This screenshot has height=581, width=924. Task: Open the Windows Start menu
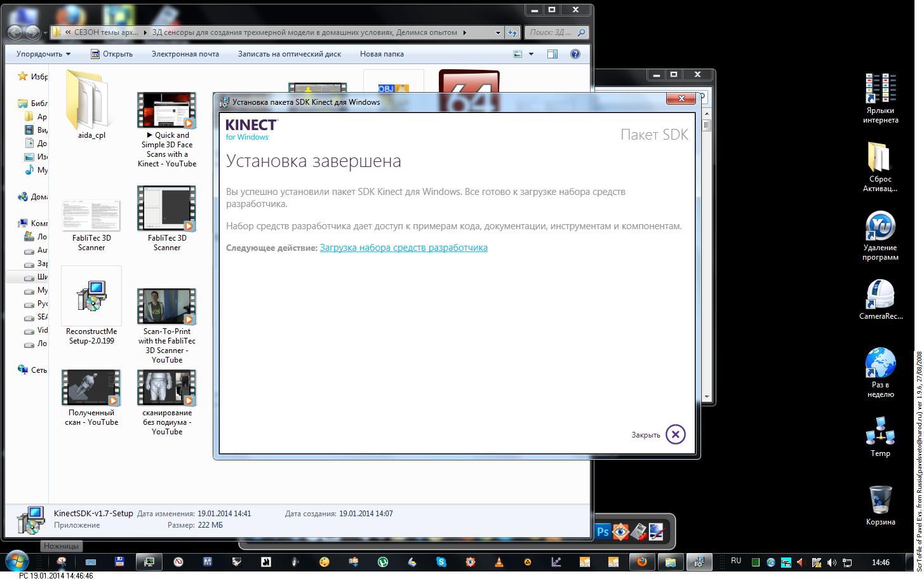[x=17, y=561]
